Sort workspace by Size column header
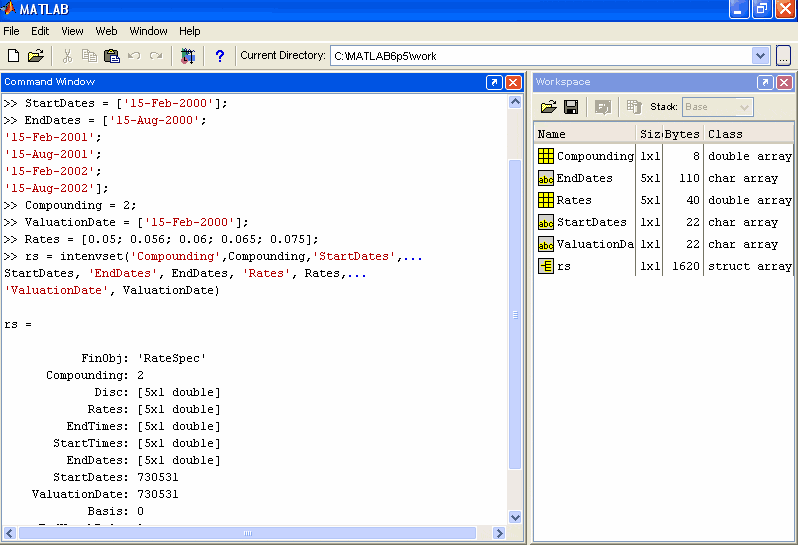 click(649, 134)
